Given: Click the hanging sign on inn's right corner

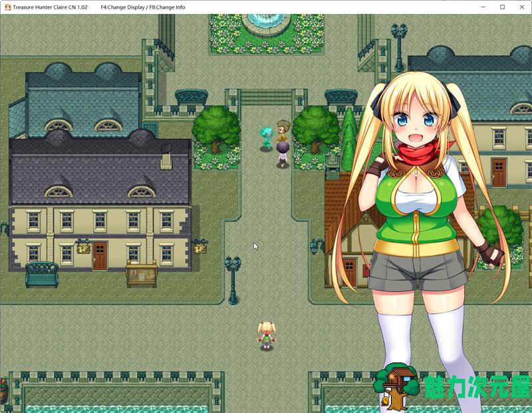Looking at the screenshot, I should point(200,247).
